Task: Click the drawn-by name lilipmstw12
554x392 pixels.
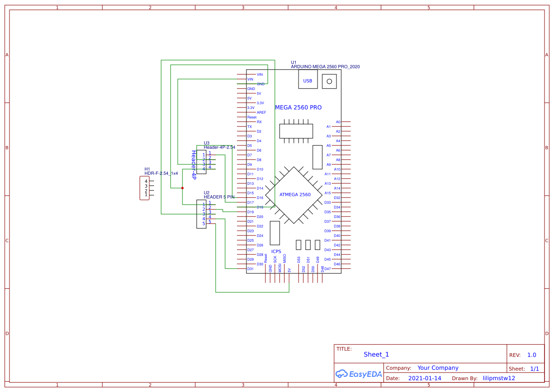Action: [498, 378]
